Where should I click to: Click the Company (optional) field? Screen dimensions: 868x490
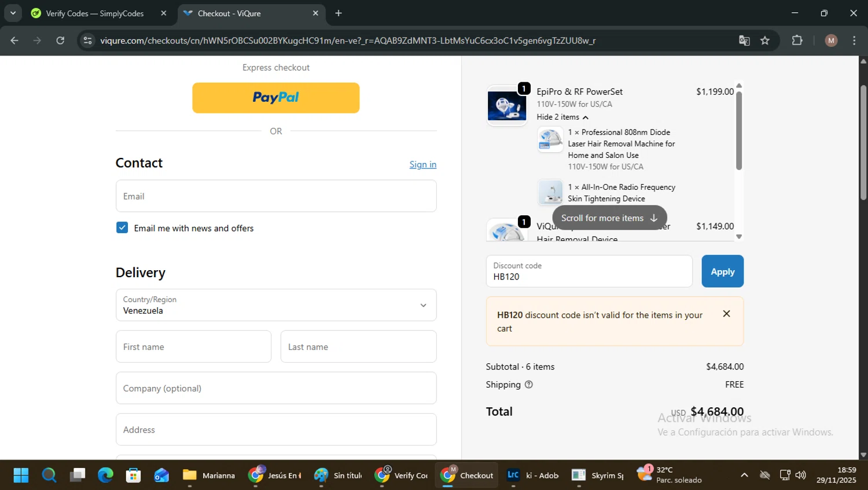tap(276, 388)
